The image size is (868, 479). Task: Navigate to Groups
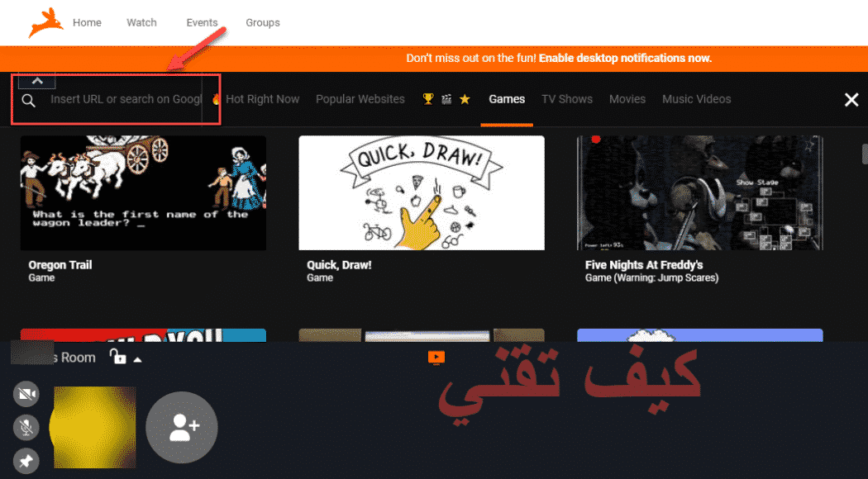click(263, 22)
